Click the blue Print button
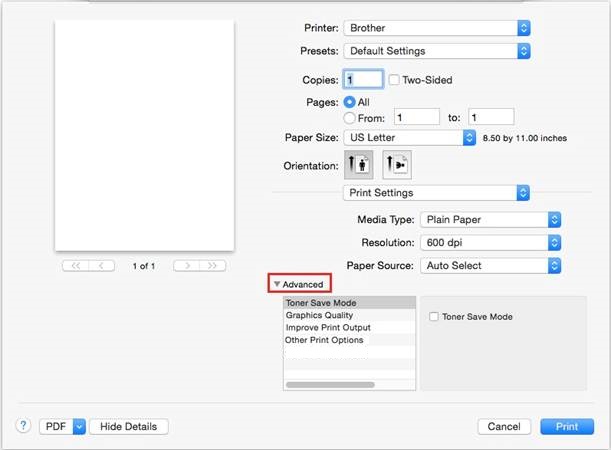611x450 pixels. 567,427
